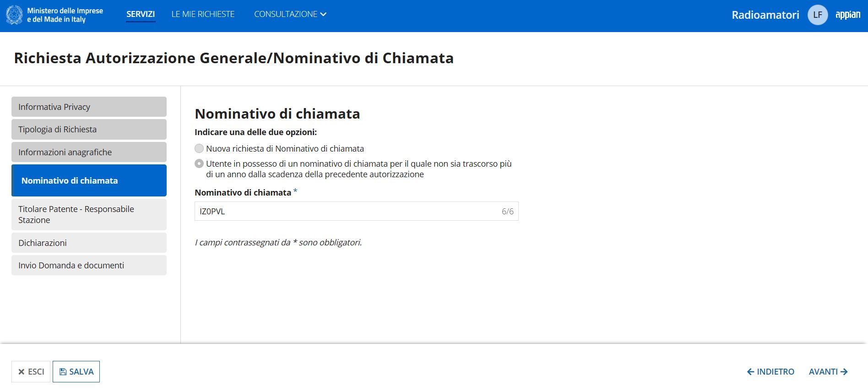Open the Informazioni anagrafiche step
Screen dimensions: 868x392
(89, 152)
